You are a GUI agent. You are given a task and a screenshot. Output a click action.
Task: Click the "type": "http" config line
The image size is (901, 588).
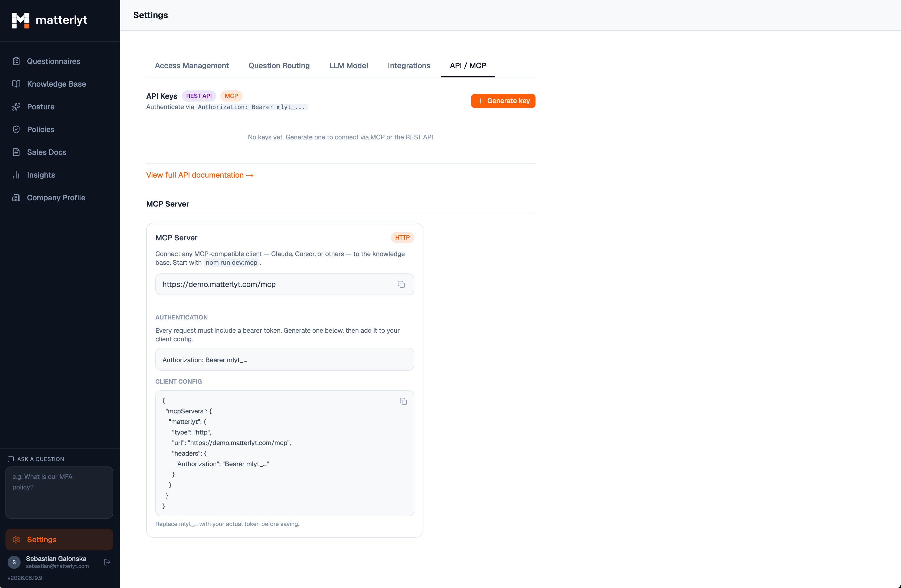pyautogui.click(x=192, y=432)
